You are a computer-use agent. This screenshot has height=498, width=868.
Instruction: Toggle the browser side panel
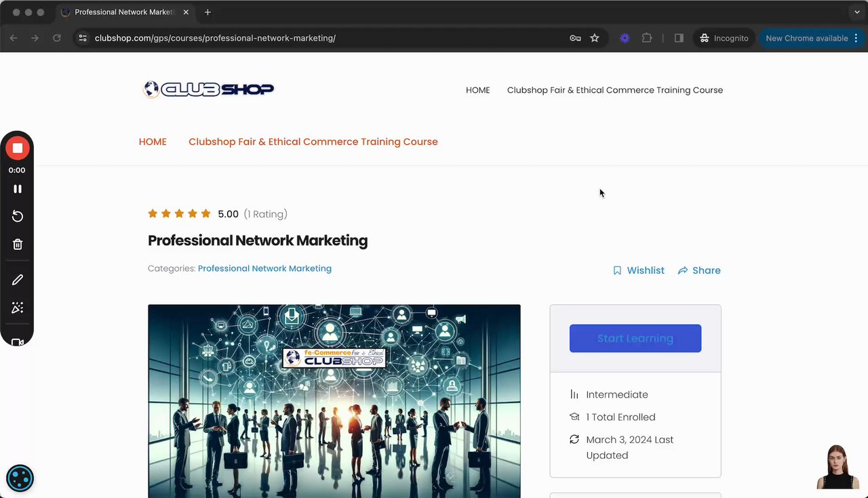[x=679, y=38]
